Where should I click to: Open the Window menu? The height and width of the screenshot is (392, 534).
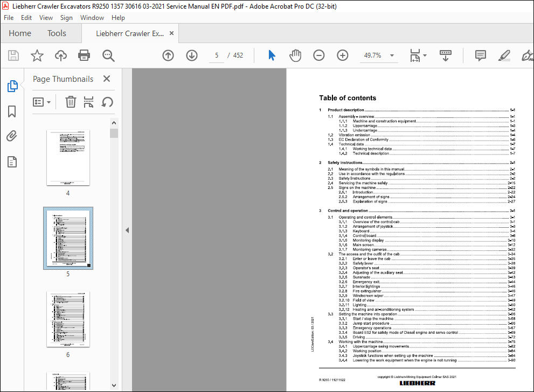[x=92, y=18]
